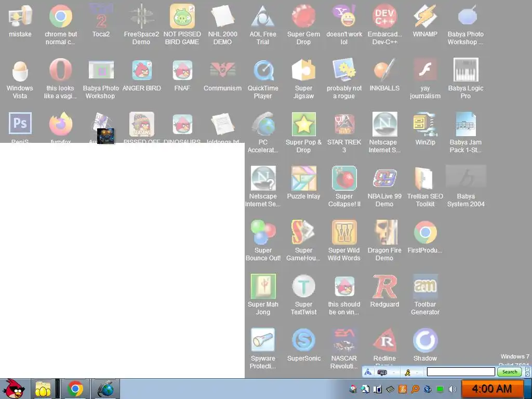Expand mailbox dropdown in AOL toolbar
This screenshot has width=532, height=399.
coord(394,373)
